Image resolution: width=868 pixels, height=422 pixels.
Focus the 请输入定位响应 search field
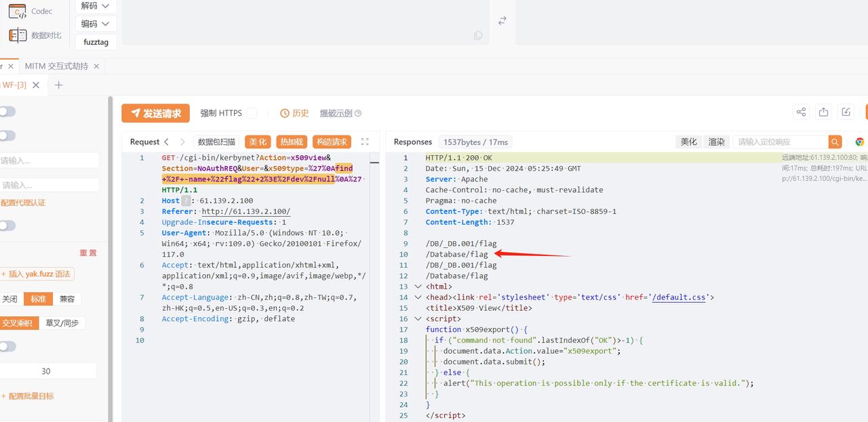pos(780,142)
